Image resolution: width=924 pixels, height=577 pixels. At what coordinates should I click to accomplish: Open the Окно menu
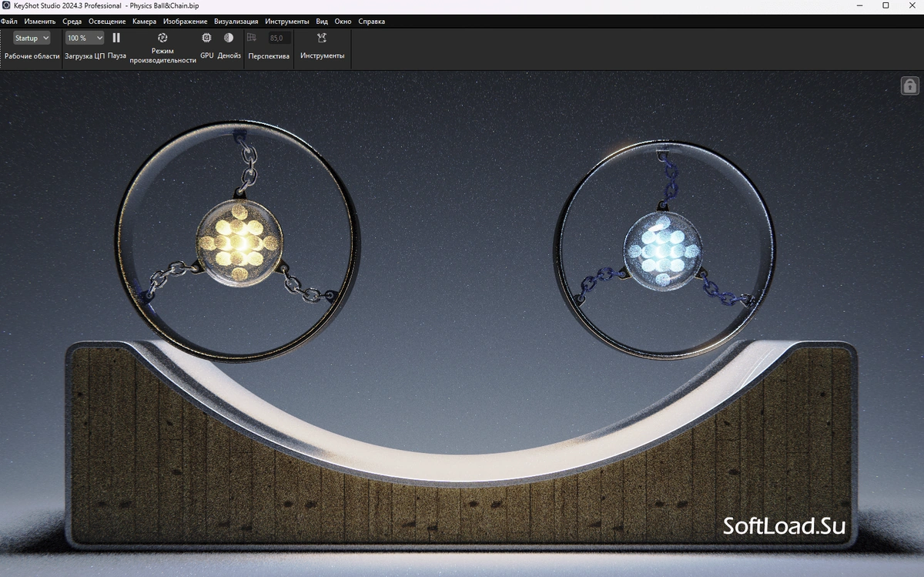[343, 22]
